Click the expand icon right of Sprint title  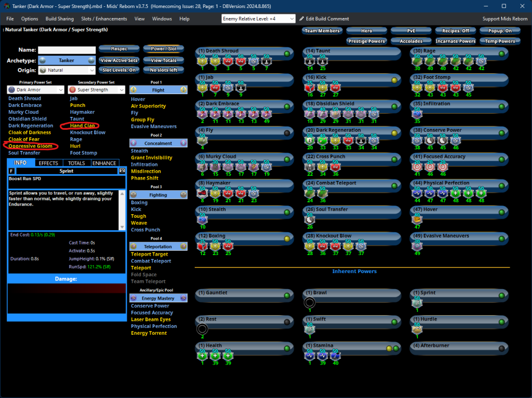click(121, 171)
